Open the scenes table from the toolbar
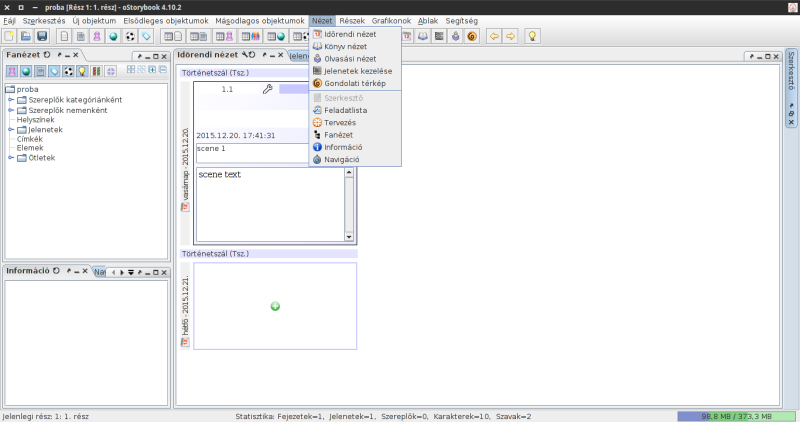The image size is (800, 422). pos(172,36)
